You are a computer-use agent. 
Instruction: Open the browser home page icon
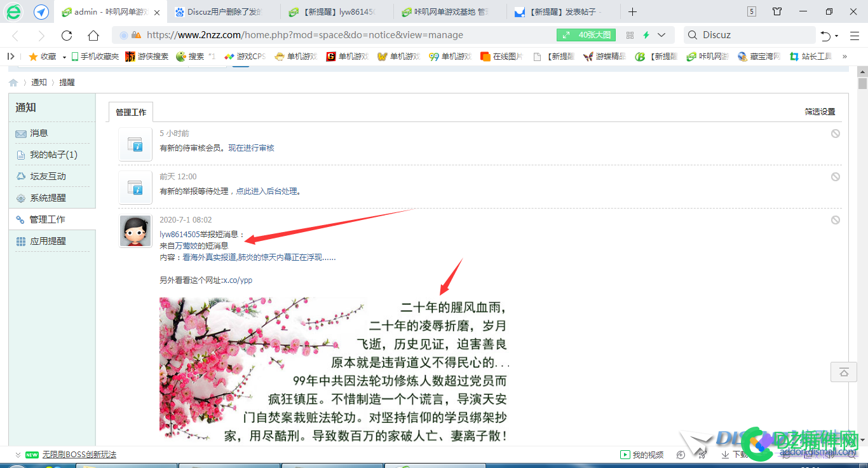pos(93,36)
